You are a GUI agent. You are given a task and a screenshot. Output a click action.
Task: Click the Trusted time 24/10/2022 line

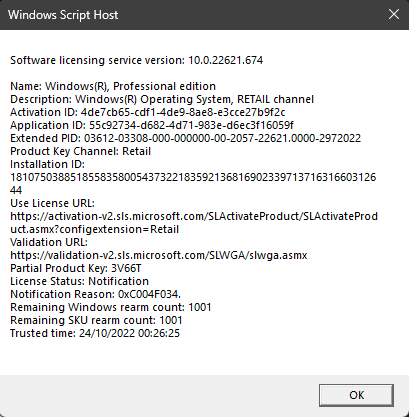click(95, 333)
